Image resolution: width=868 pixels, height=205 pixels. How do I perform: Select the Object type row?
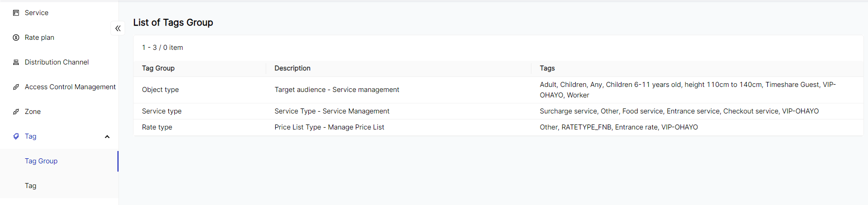[160, 90]
